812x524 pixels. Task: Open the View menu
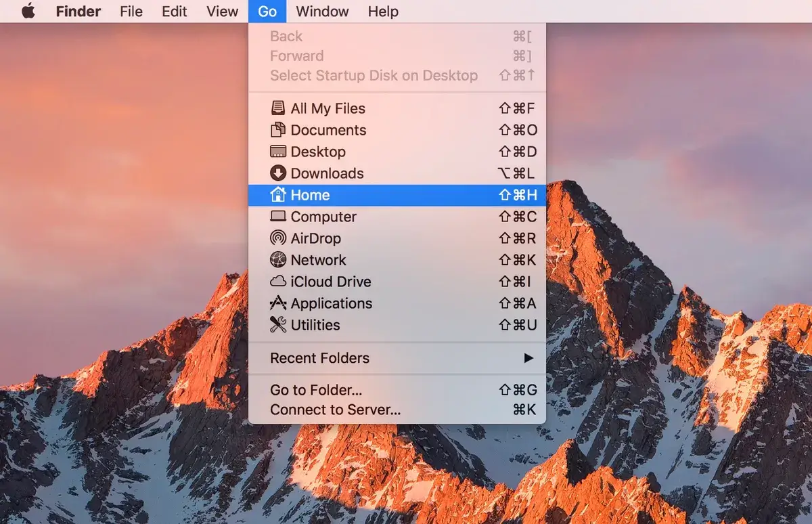coord(223,12)
